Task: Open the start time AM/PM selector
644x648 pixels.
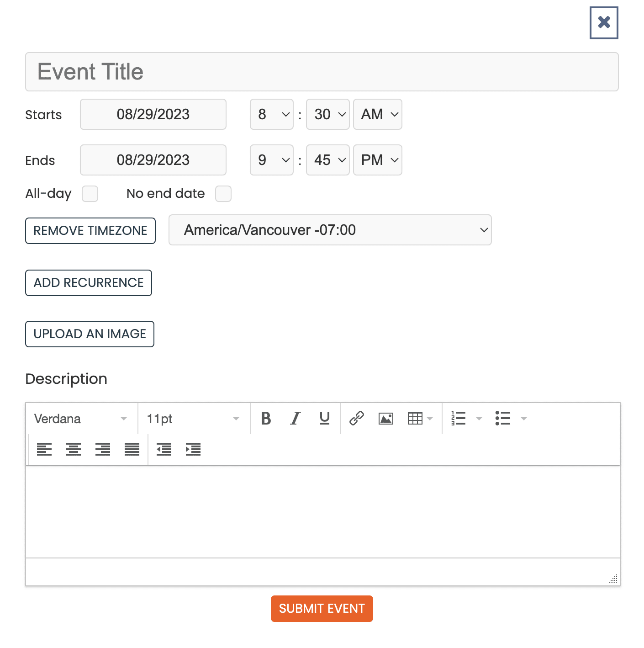Action: click(377, 114)
